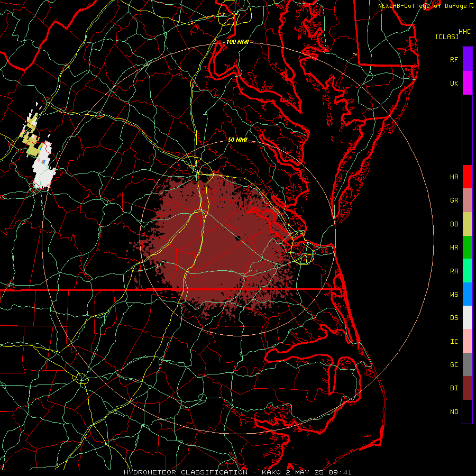The image size is (476, 476).
Task: Click the IC legend label
Action: pos(454,342)
